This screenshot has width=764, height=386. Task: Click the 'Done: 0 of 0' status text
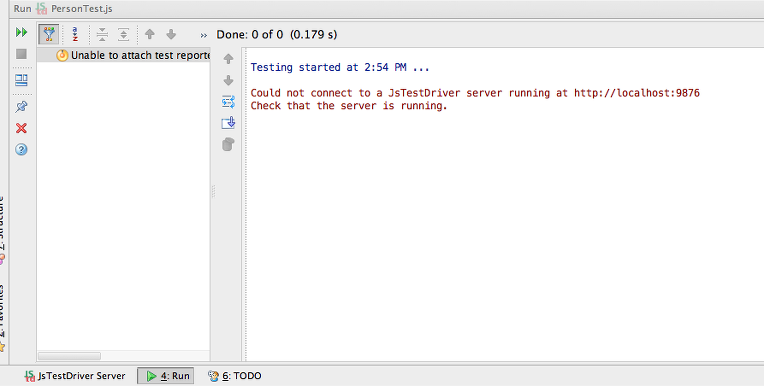click(x=249, y=35)
